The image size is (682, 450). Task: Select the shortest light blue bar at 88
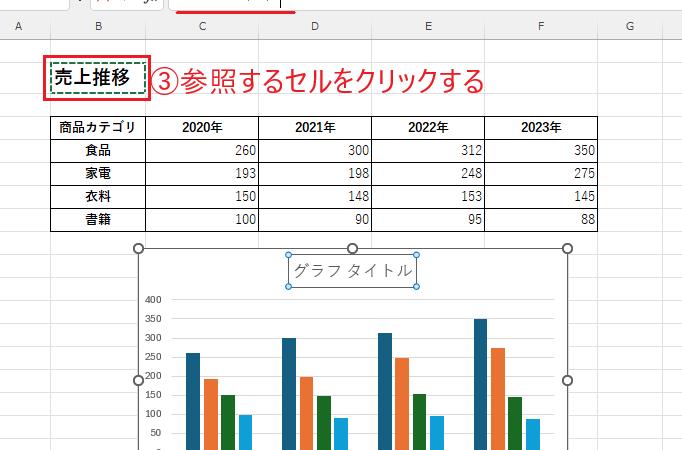pos(533,434)
